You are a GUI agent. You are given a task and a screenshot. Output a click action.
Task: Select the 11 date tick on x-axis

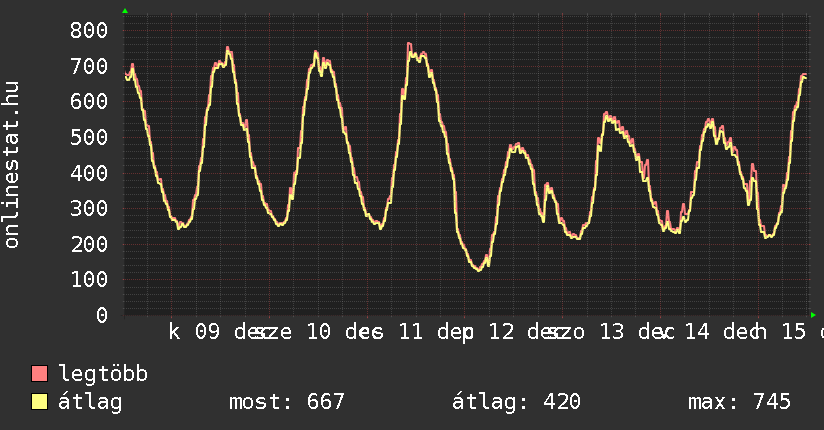point(411,332)
